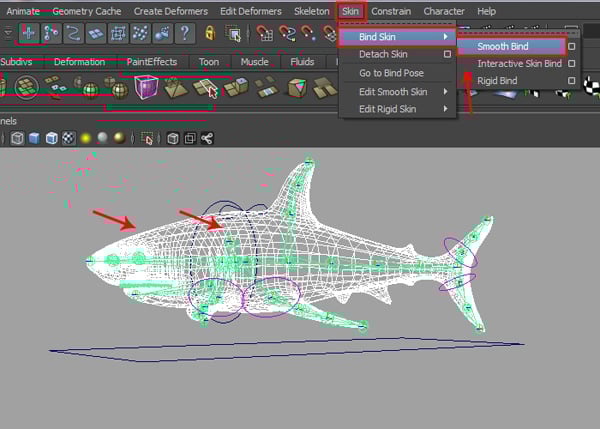This screenshot has width=600, height=429.
Task: Toggle X-ray cube icon in panel toolbar
Action: 173,139
